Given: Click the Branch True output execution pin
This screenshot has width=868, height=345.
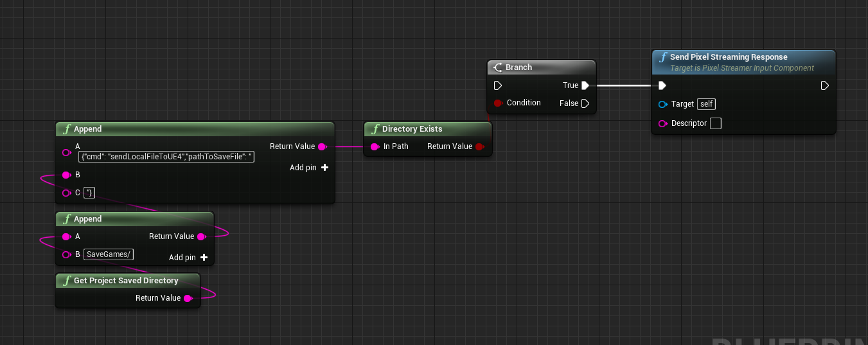Looking at the screenshot, I should (585, 85).
